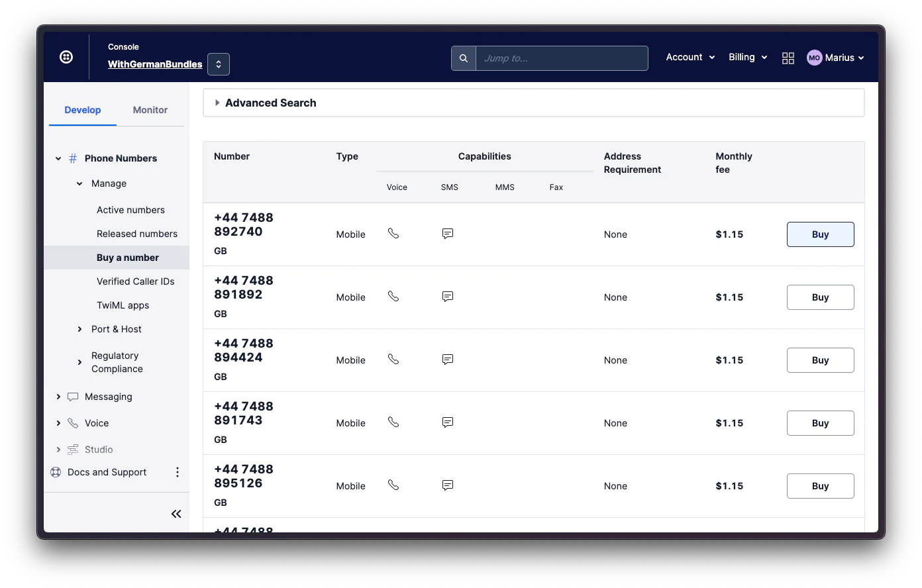The image size is (922, 588).
Task: Open Active numbers
Action: 130,210
